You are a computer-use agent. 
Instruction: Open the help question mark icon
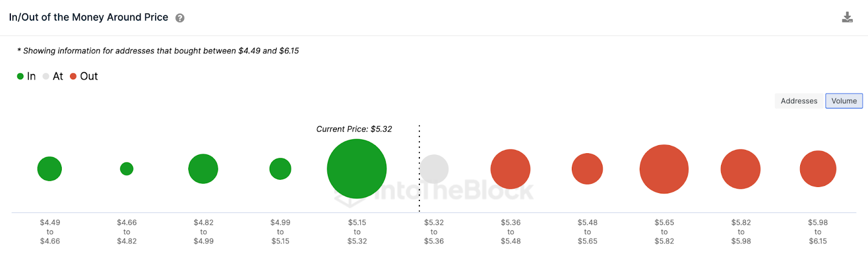pos(180,18)
